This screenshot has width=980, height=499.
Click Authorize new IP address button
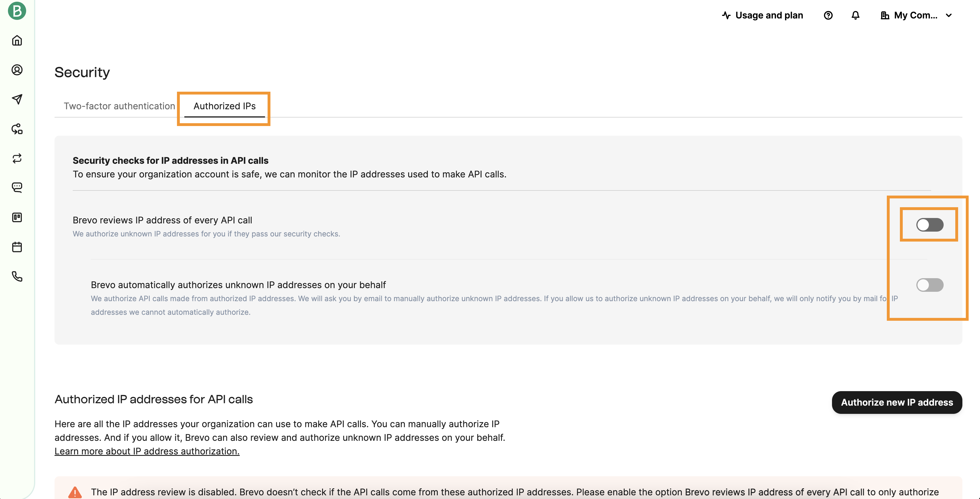click(897, 402)
